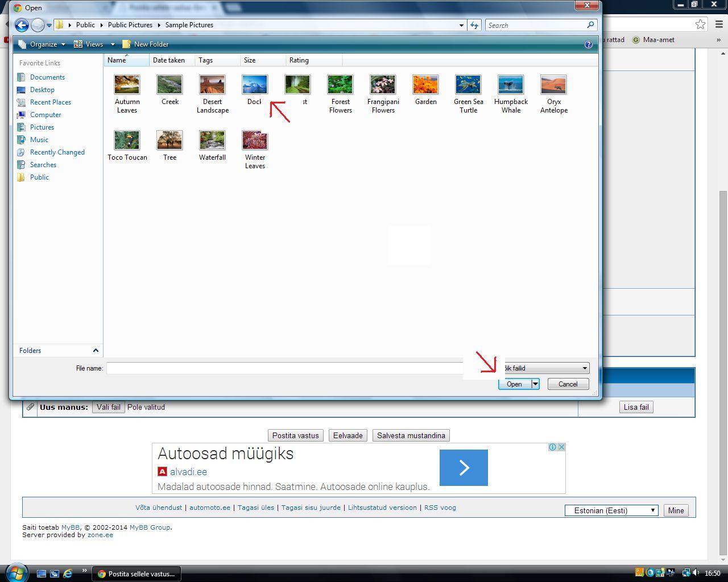Select the Humpback Whale thumbnail
The image size is (728, 582).
point(511,94)
